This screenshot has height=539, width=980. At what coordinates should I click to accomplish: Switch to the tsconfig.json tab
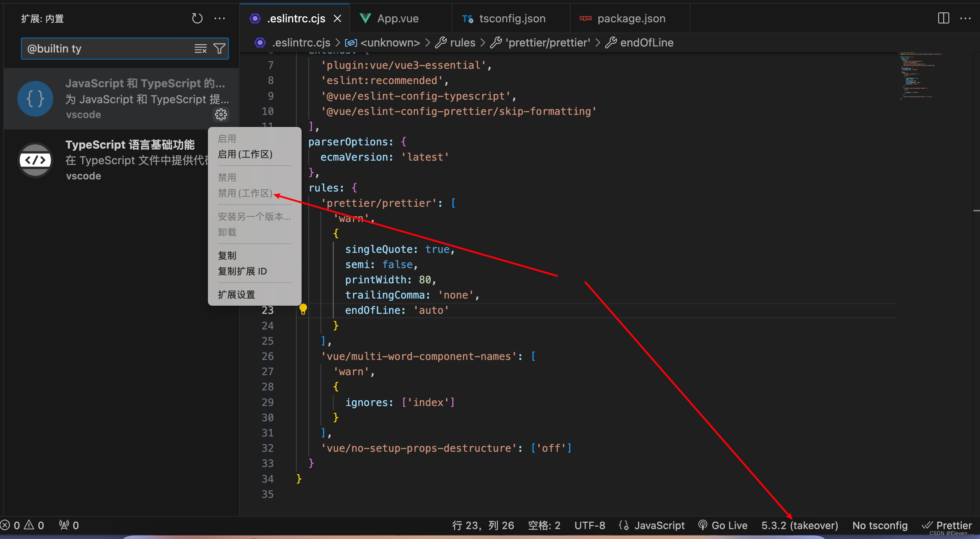pos(511,18)
